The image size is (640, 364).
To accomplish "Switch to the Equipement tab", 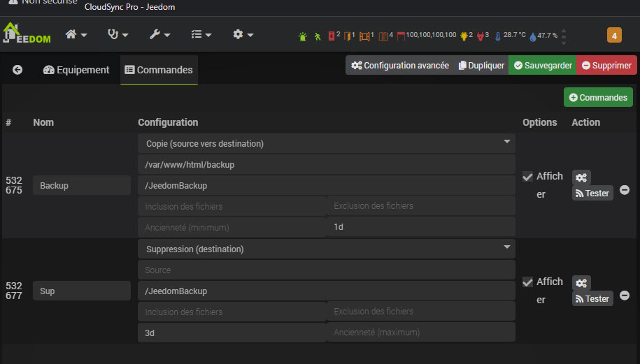I will [x=76, y=70].
